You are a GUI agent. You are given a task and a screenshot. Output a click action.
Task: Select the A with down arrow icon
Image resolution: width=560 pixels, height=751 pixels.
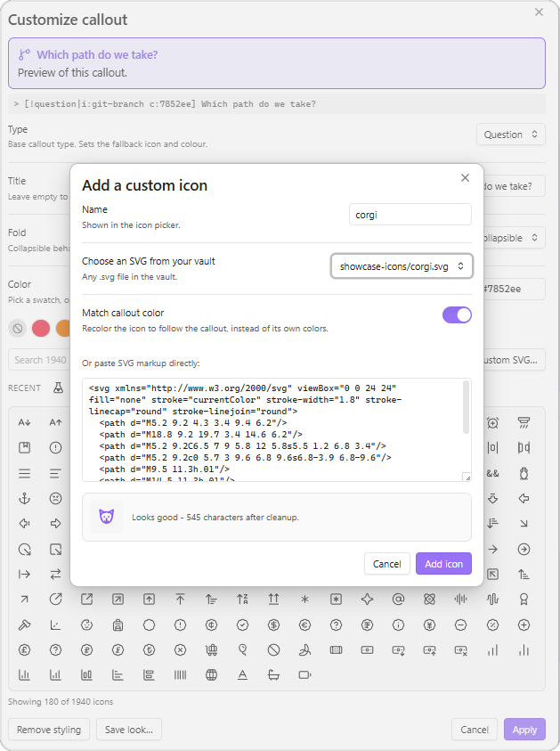(24, 422)
